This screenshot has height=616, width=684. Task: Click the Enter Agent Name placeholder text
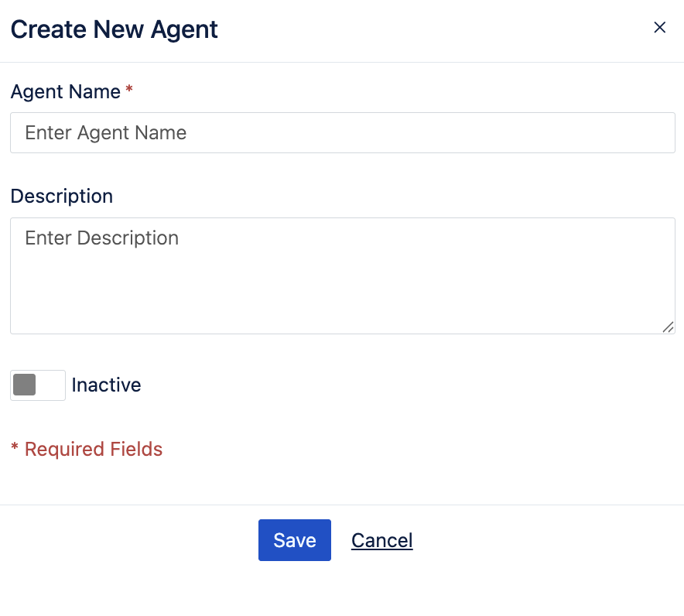coord(106,132)
